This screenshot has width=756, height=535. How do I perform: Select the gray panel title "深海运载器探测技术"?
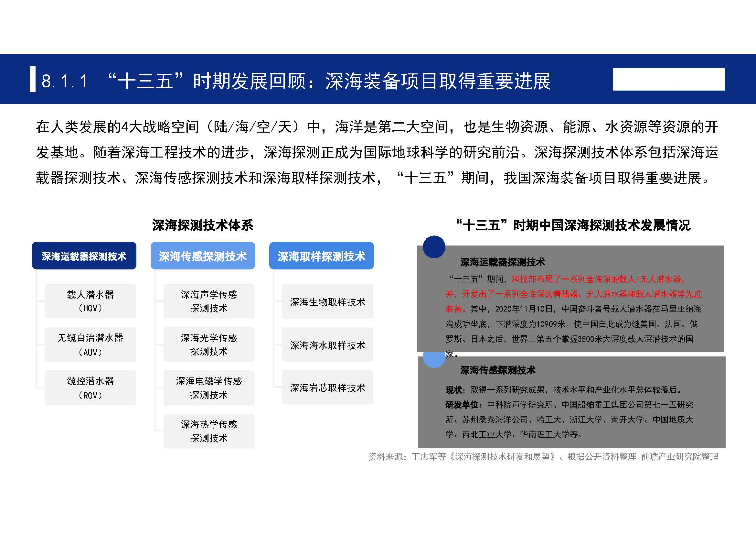coord(503,262)
